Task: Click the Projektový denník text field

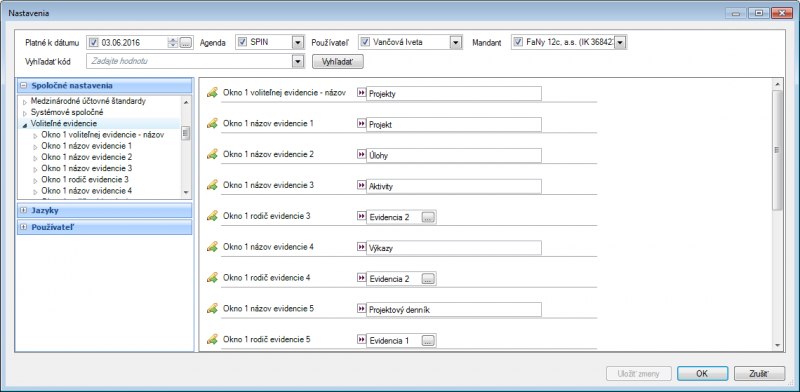Action: click(x=454, y=309)
